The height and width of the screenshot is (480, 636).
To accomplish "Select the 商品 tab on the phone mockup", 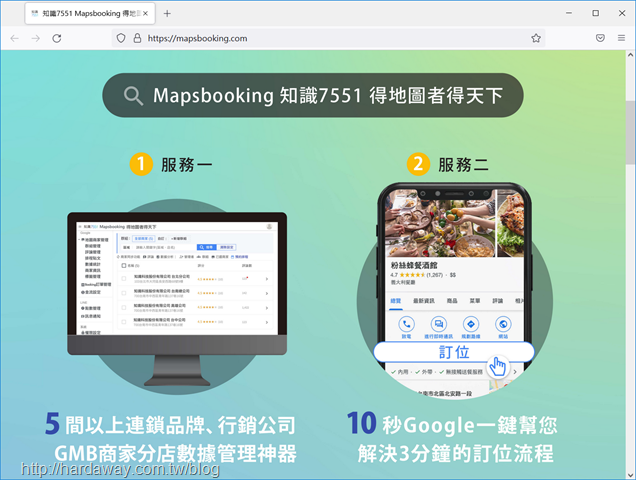I will point(452,301).
